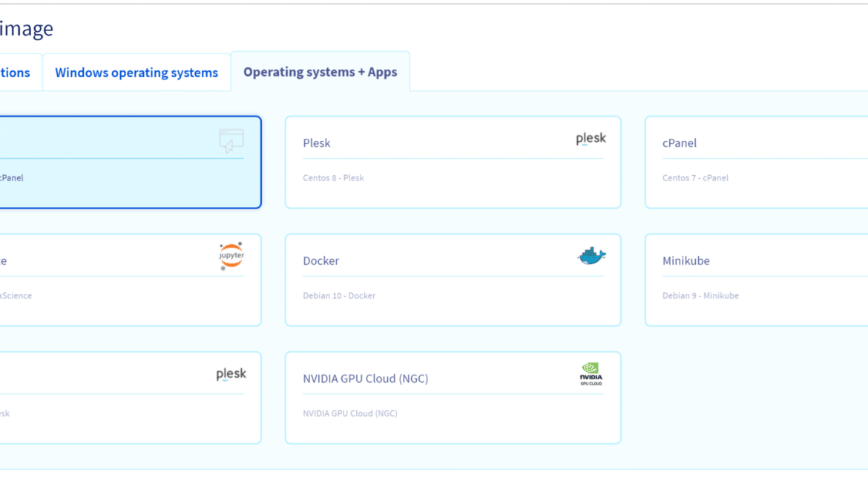Screen dimensions: 868x492
Task: Click the "Debian 9 - Minikube" subtitle
Action: click(701, 295)
